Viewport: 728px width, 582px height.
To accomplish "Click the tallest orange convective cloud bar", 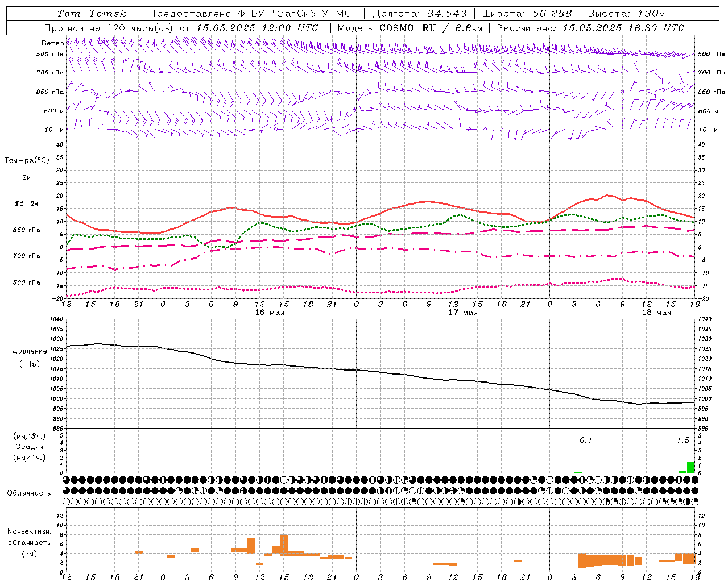I will tap(284, 545).
